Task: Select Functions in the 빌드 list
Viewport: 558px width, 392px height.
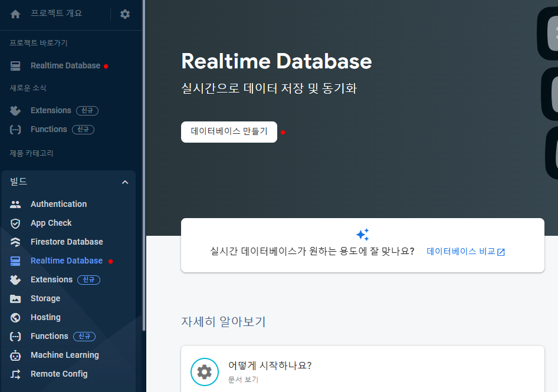Action: coord(50,336)
